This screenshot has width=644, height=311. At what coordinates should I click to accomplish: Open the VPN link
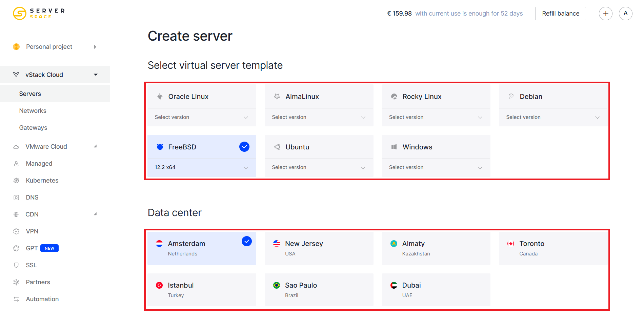pos(32,231)
